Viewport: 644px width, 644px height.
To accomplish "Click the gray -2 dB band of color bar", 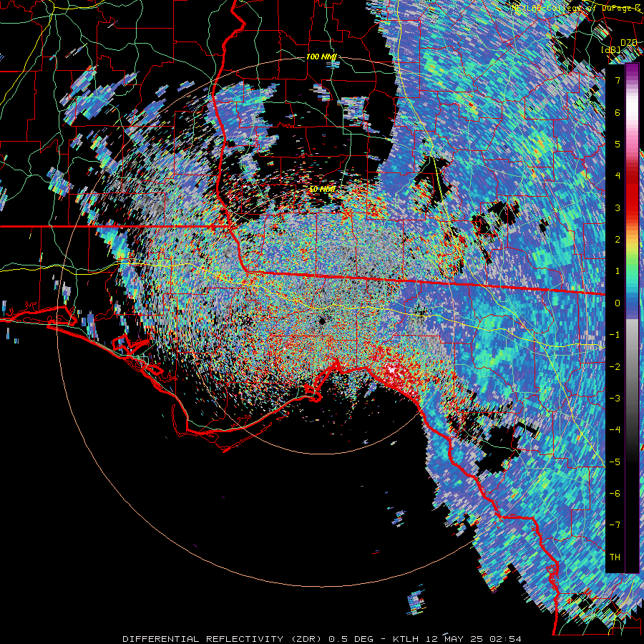I will pos(632,366).
